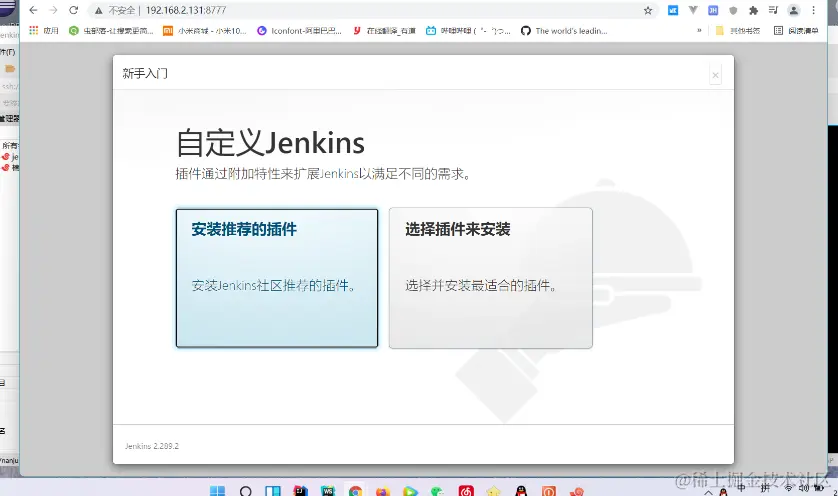Open the bilibili bookmark with the TV icon
838x496 pixels.
pyautogui.click(x=468, y=31)
